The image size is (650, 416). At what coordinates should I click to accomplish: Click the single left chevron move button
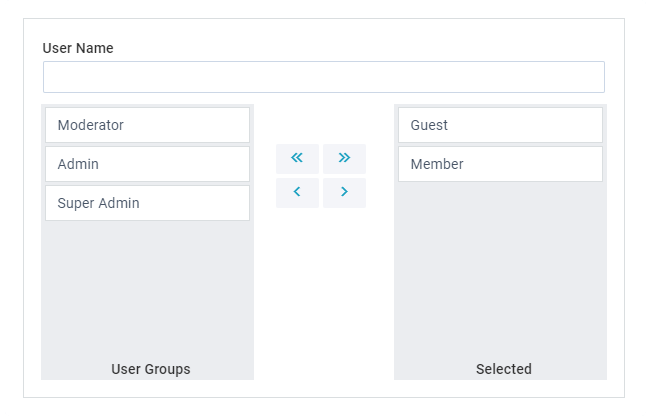tap(297, 193)
